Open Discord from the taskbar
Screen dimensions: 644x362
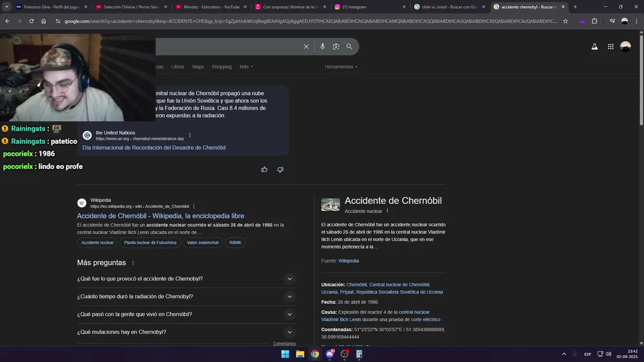[330, 354]
